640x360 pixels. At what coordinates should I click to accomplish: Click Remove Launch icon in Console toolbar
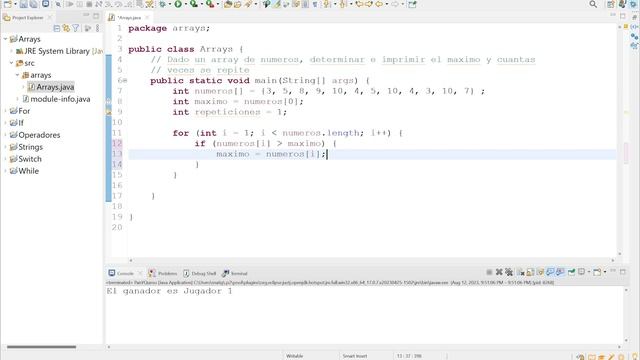pos(499,272)
